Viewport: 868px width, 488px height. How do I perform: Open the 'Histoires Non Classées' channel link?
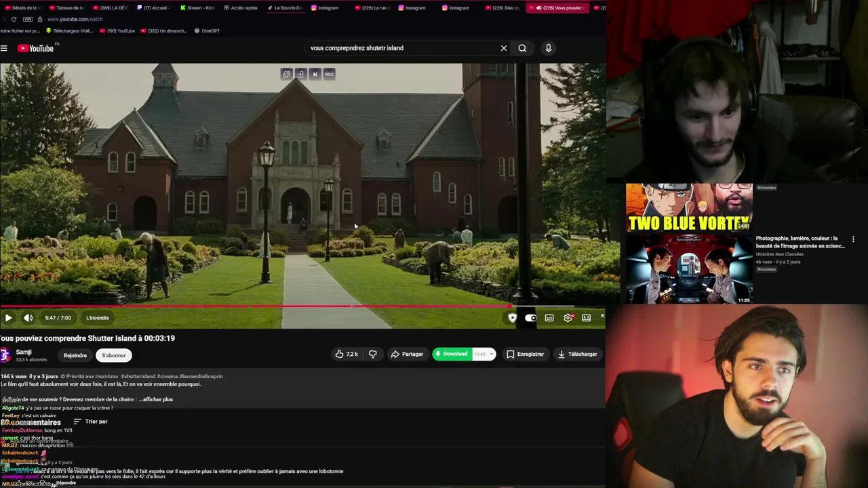(780, 254)
